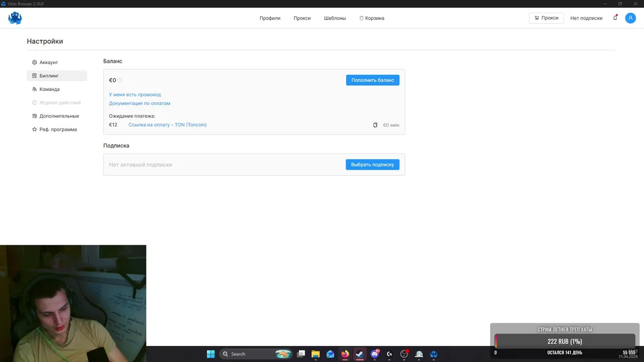Open the У меня есть промокод link
This screenshot has width=644, height=362.
[x=135, y=95]
